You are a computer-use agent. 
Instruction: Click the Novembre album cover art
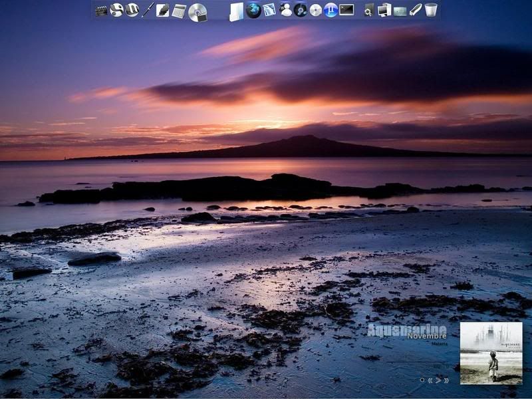(x=491, y=353)
